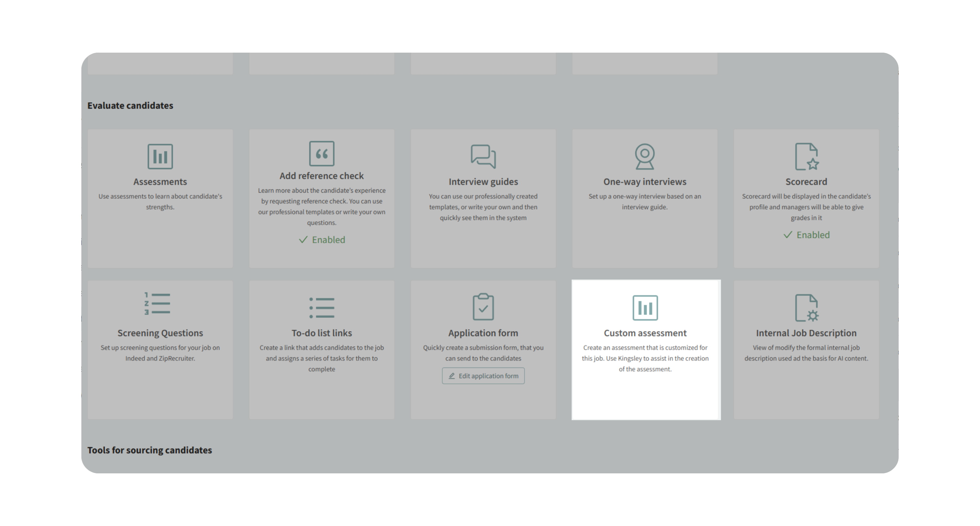The height and width of the screenshot is (526, 980).
Task: Click the Scorecard document star icon
Action: click(806, 156)
